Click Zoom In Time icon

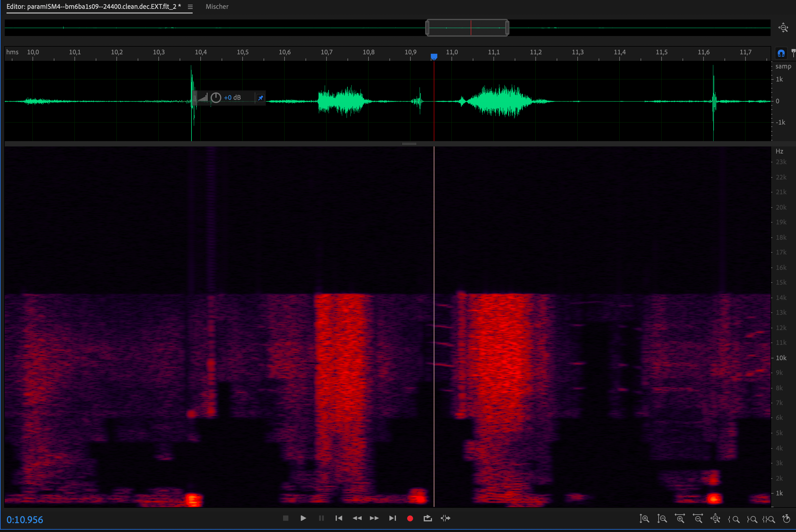pyautogui.click(x=680, y=519)
